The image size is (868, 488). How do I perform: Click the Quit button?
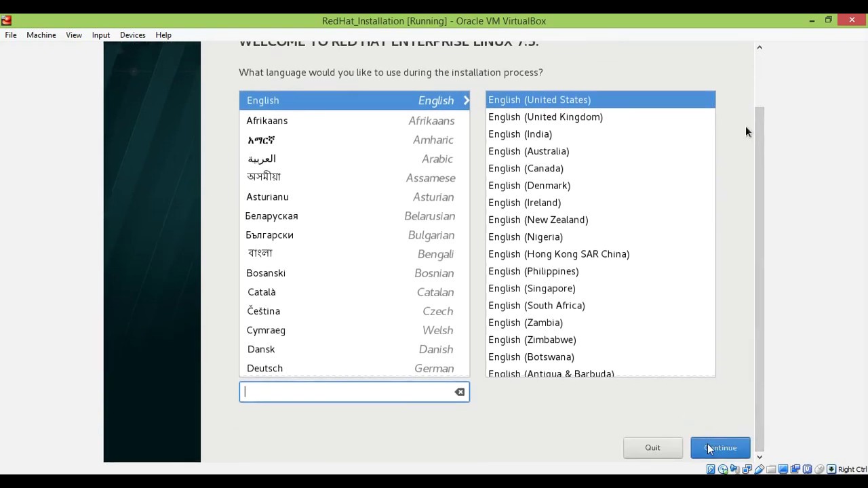coord(652,447)
